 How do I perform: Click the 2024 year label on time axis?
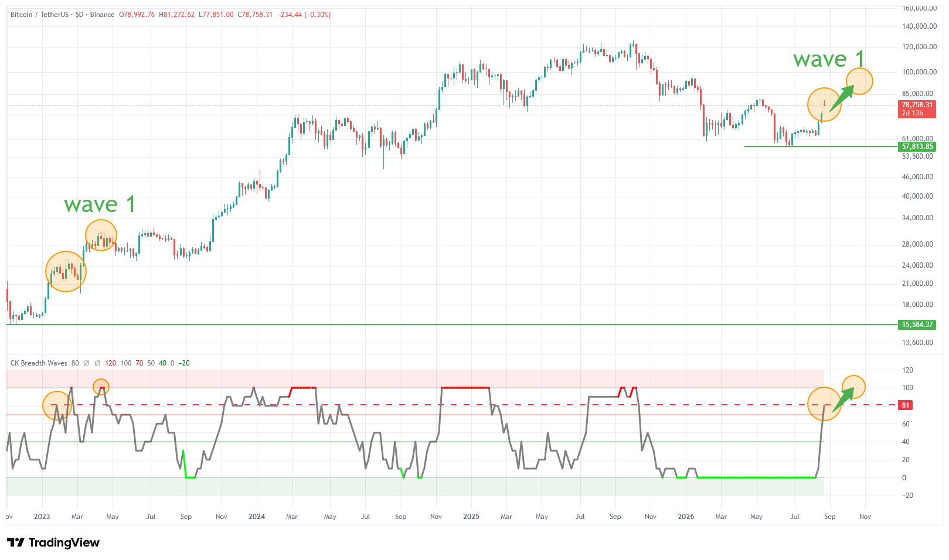(257, 517)
